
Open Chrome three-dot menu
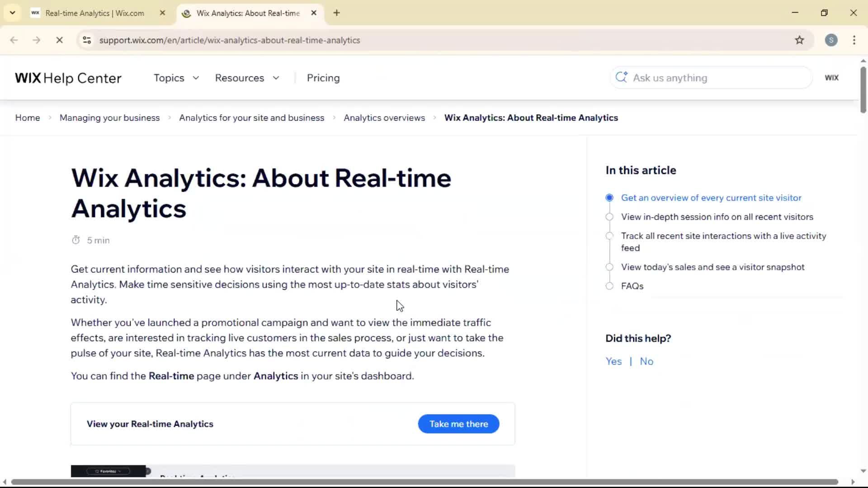(854, 40)
